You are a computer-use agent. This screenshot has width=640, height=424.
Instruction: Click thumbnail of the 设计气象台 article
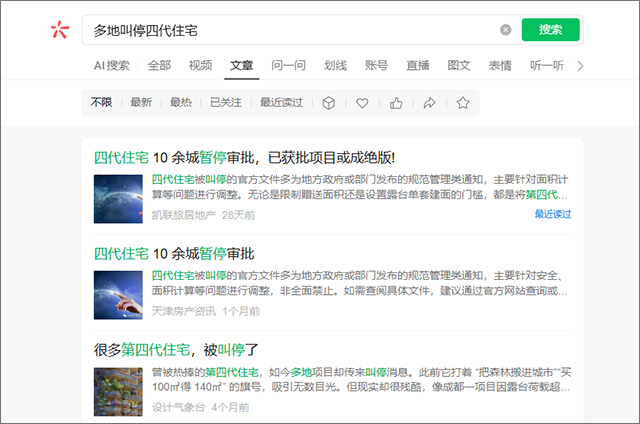click(x=118, y=391)
